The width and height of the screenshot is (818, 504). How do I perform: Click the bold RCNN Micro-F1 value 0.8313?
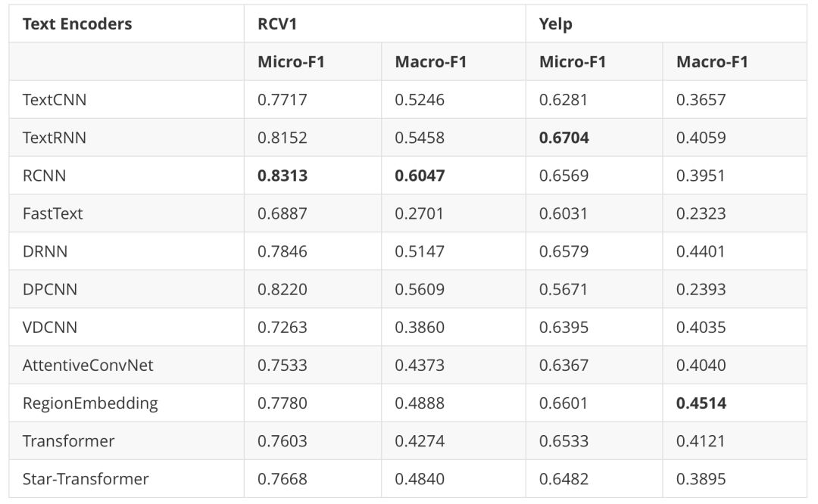point(283,176)
